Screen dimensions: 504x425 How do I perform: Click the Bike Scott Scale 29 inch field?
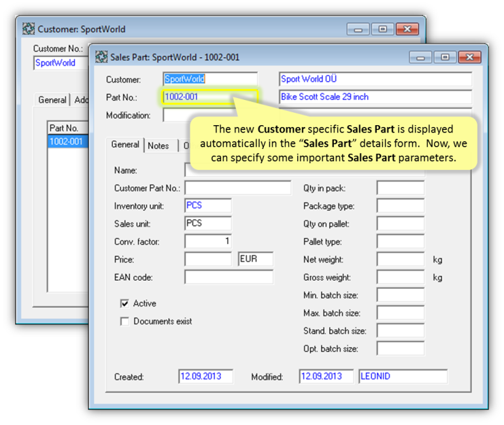click(x=375, y=97)
